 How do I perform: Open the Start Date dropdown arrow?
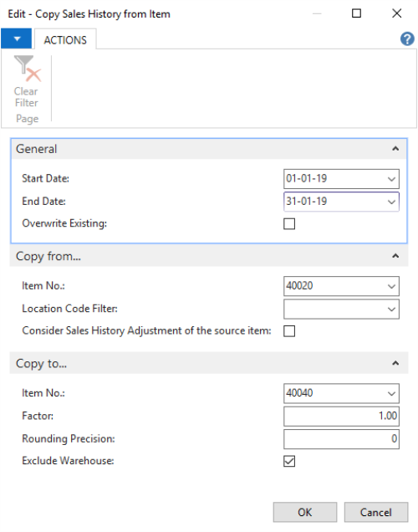click(x=391, y=179)
